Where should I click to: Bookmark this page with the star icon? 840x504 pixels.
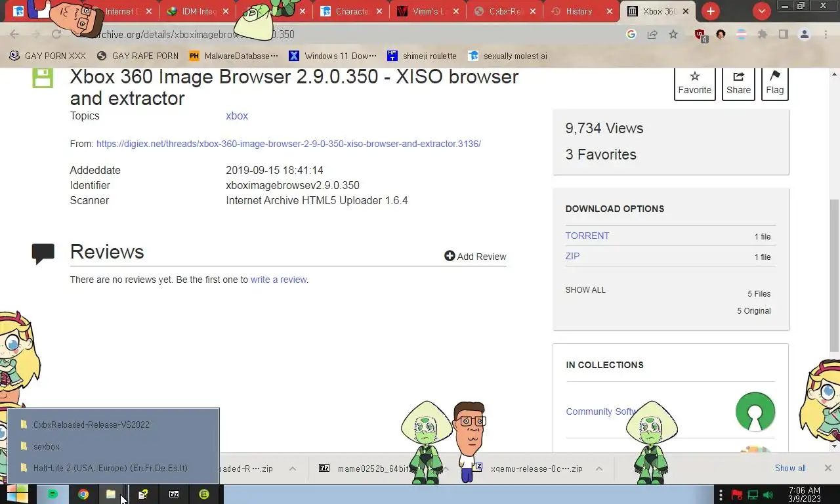tap(673, 34)
